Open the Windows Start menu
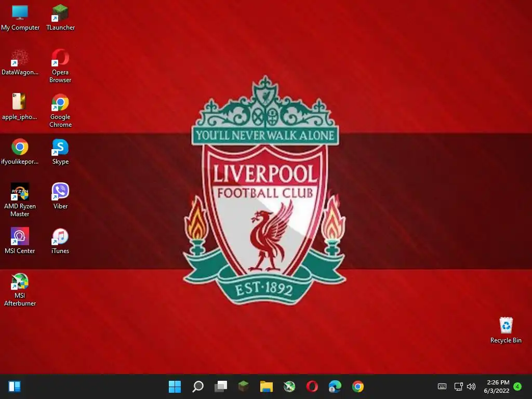Viewport: 532px width, 399px height. click(175, 387)
